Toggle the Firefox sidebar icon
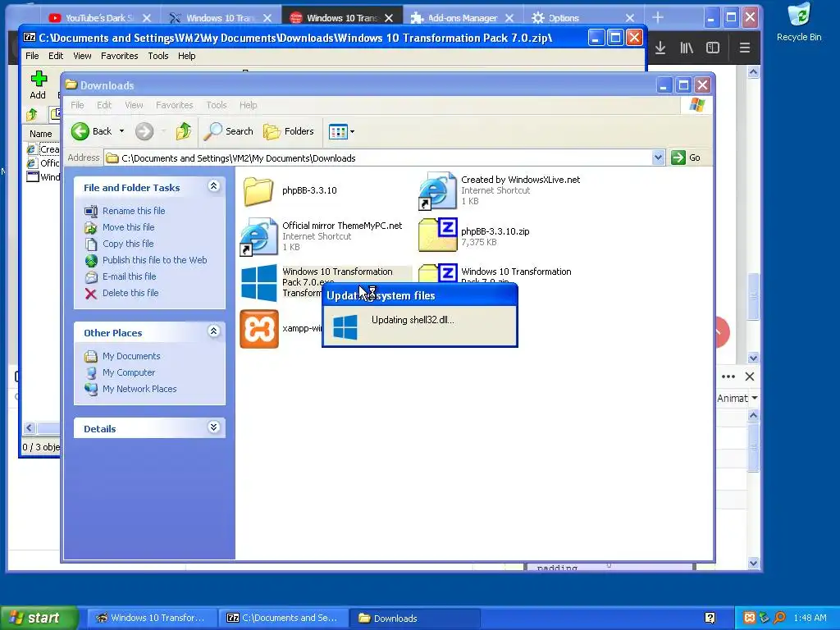Screen dimensions: 840x630 point(713,48)
